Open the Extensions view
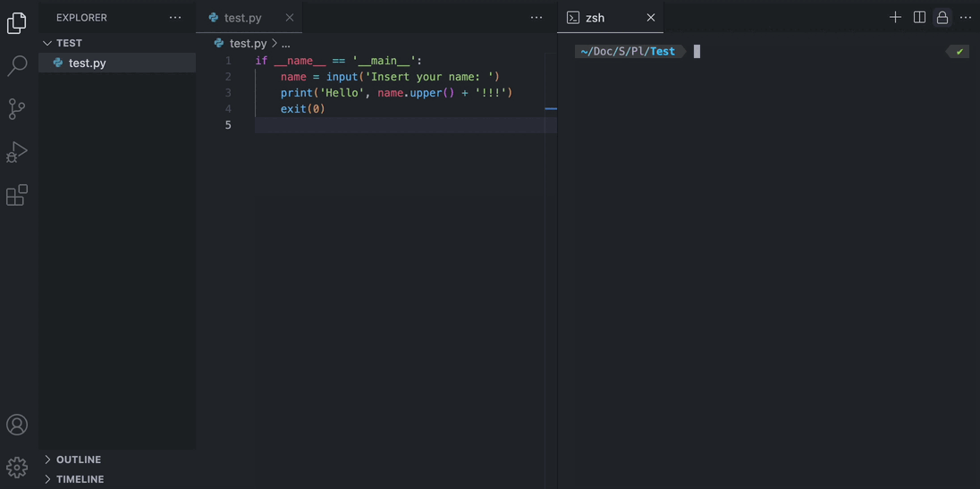The height and width of the screenshot is (489, 980). [17, 195]
